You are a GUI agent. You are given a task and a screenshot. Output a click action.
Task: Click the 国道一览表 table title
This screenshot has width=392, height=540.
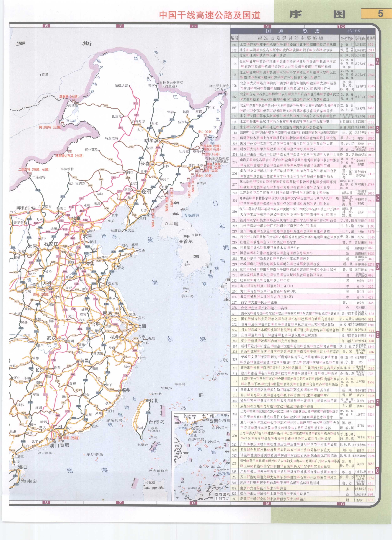293,31
